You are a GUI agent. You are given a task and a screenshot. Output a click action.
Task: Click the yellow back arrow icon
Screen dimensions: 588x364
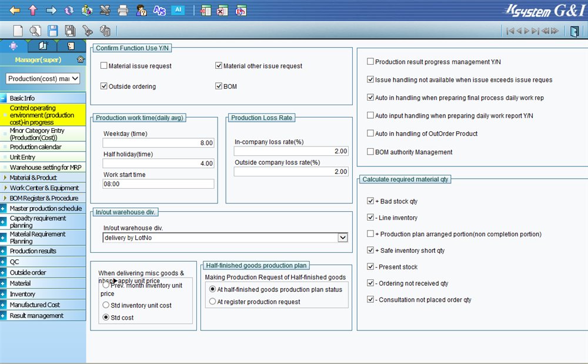pos(15,10)
